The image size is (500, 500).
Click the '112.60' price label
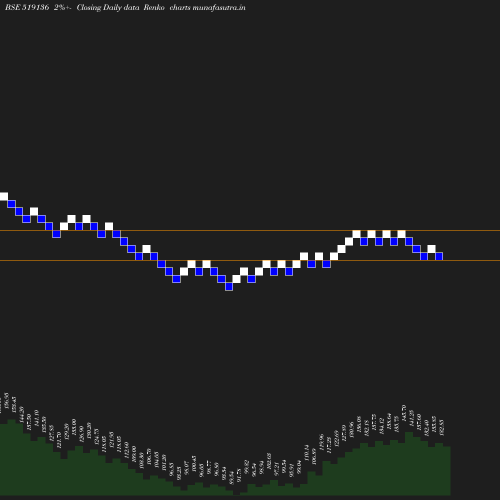(x=126, y=450)
